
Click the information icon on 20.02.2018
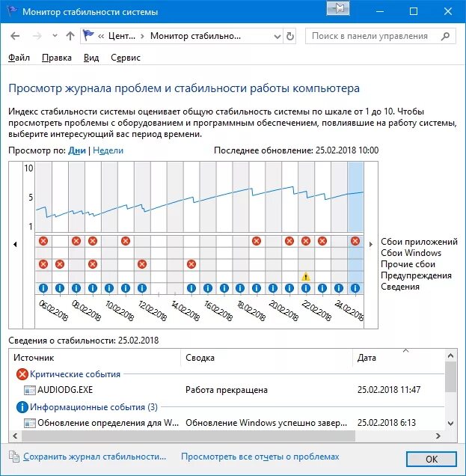273,288
